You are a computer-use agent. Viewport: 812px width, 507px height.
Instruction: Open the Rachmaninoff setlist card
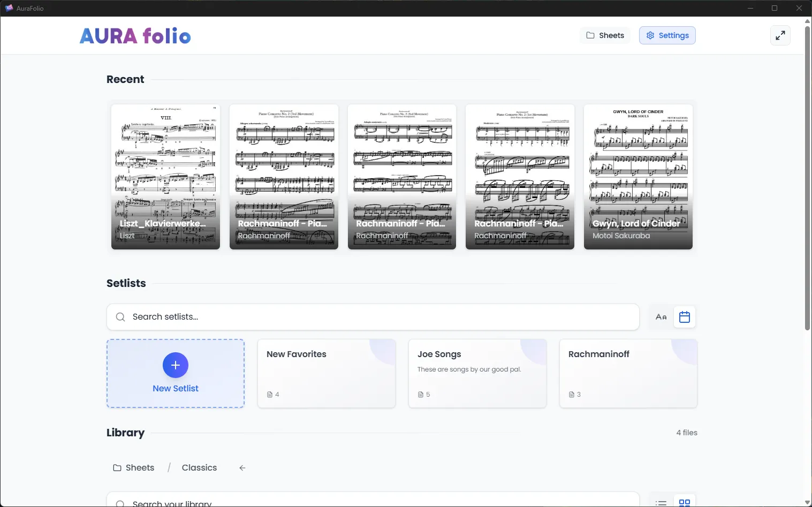coord(627,373)
